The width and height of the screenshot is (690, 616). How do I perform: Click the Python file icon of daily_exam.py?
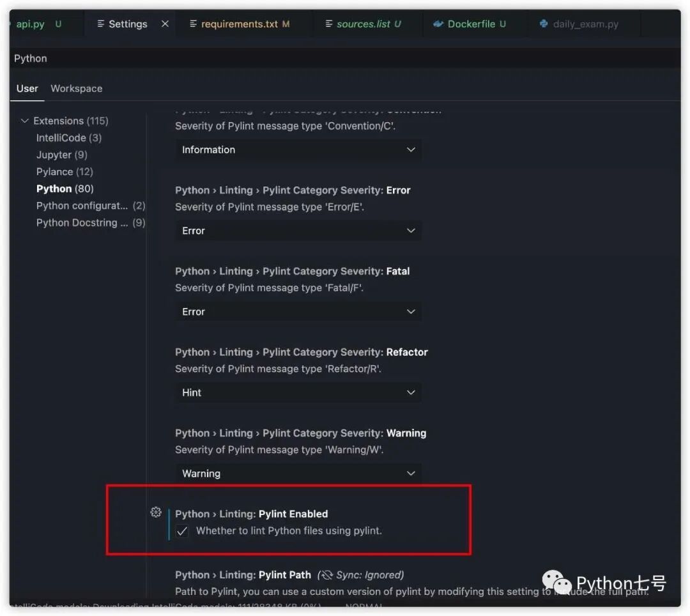544,24
